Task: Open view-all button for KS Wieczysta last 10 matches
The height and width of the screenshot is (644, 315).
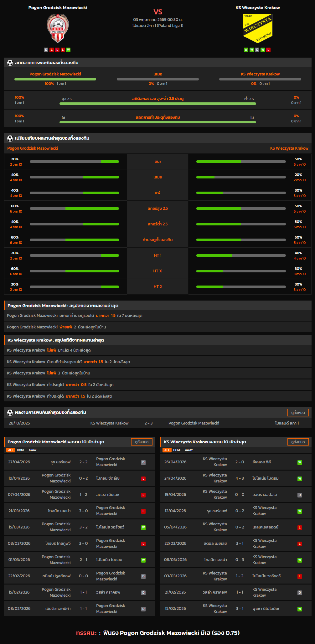Action: (298, 442)
